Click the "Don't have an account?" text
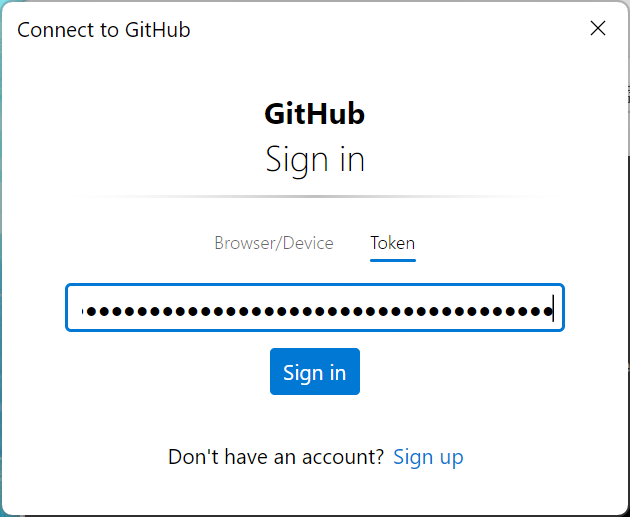The width and height of the screenshot is (630, 517). coord(276,457)
